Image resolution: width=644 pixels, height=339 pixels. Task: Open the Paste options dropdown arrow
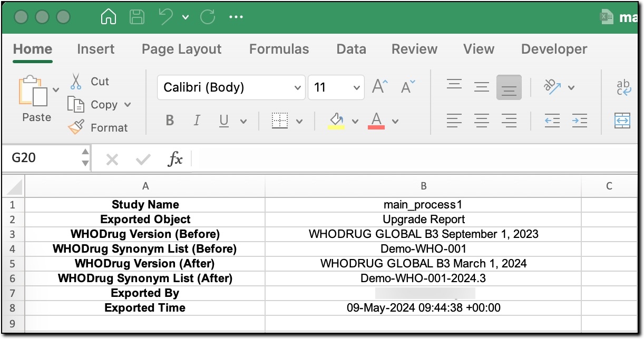[x=56, y=89]
